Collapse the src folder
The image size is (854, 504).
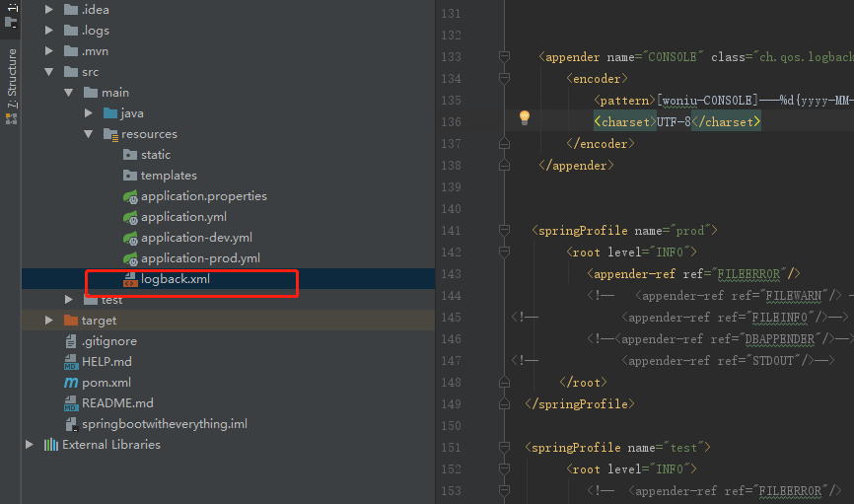[x=49, y=72]
